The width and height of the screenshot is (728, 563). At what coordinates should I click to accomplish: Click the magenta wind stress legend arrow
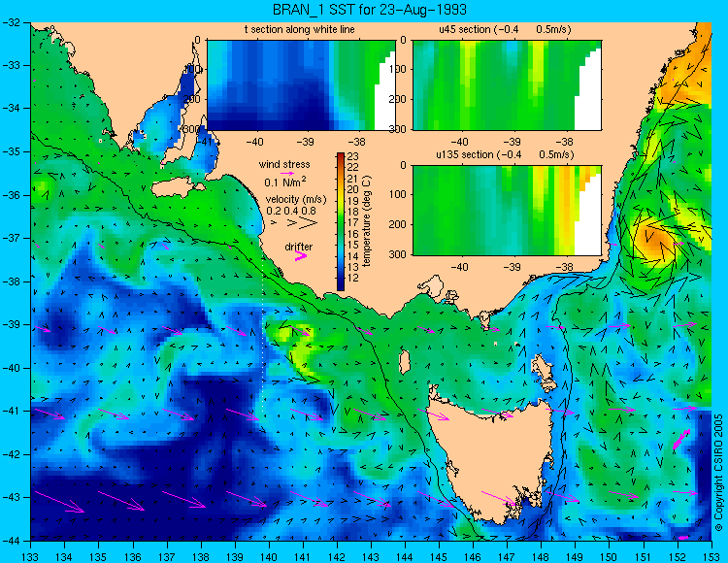click(288, 173)
